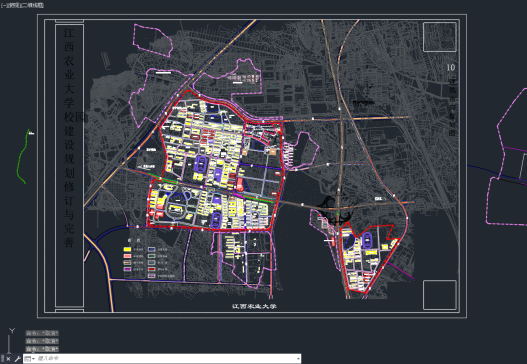This screenshot has height=364, width=527.
Task: Select the large purple running track in north campus
Action: click(x=200, y=165)
